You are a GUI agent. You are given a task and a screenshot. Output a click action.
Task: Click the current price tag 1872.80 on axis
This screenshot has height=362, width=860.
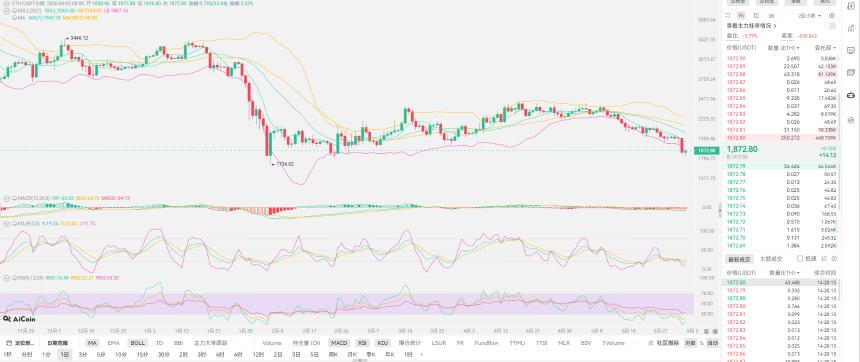pyautogui.click(x=706, y=150)
